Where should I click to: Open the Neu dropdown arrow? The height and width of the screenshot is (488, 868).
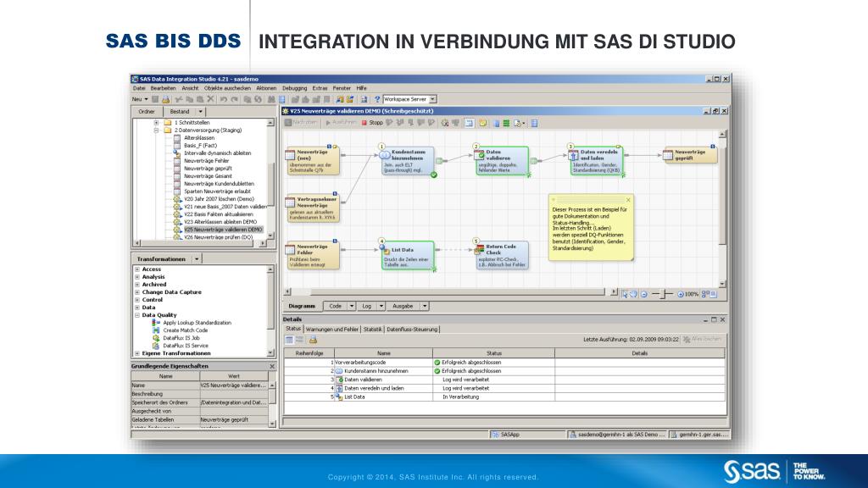[x=146, y=100]
